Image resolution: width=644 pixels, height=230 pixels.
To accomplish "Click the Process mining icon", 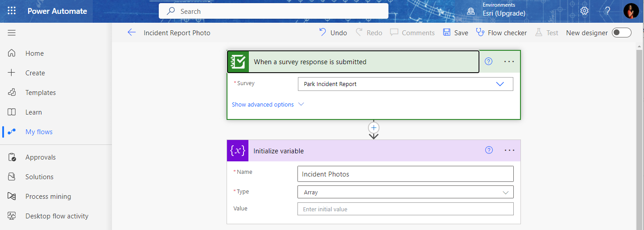I will [12, 196].
